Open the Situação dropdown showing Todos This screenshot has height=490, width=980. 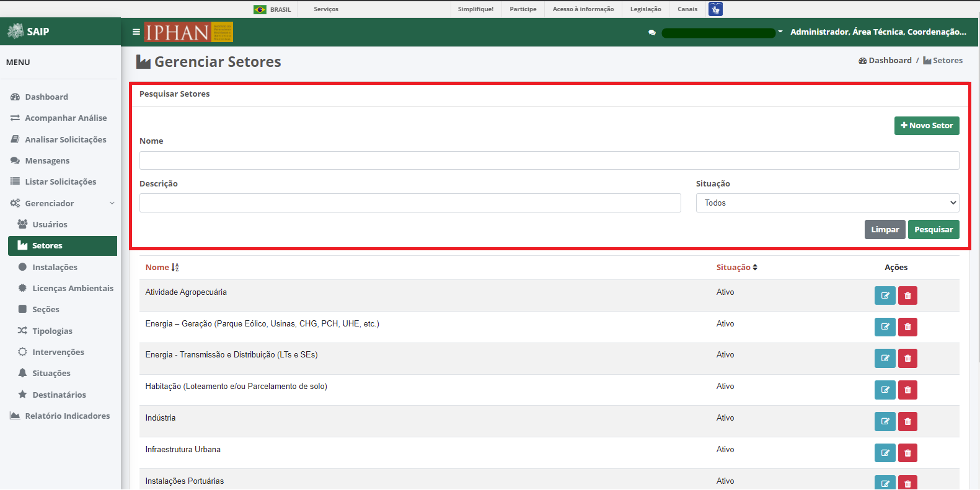828,203
